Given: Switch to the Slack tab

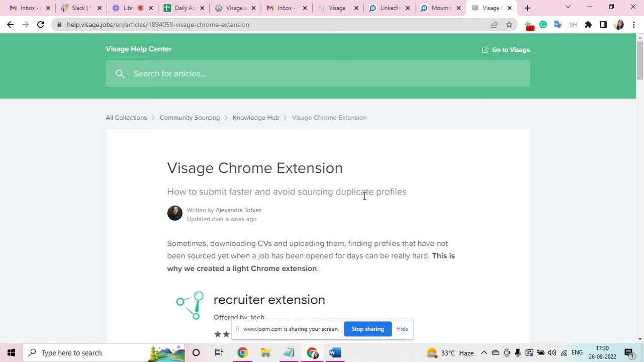Looking at the screenshot, I should [80, 8].
